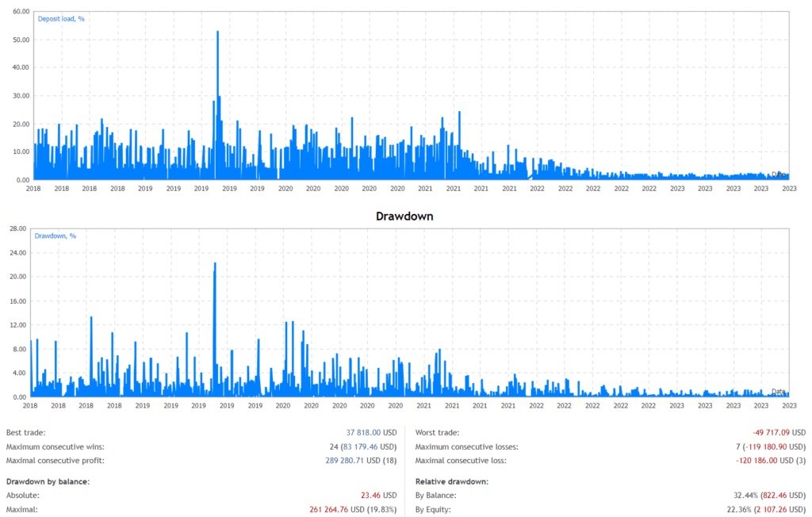Viewport: 812px width, 517px height.
Task: Click the Date label on the drawdown chart
Action: (778, 389)
